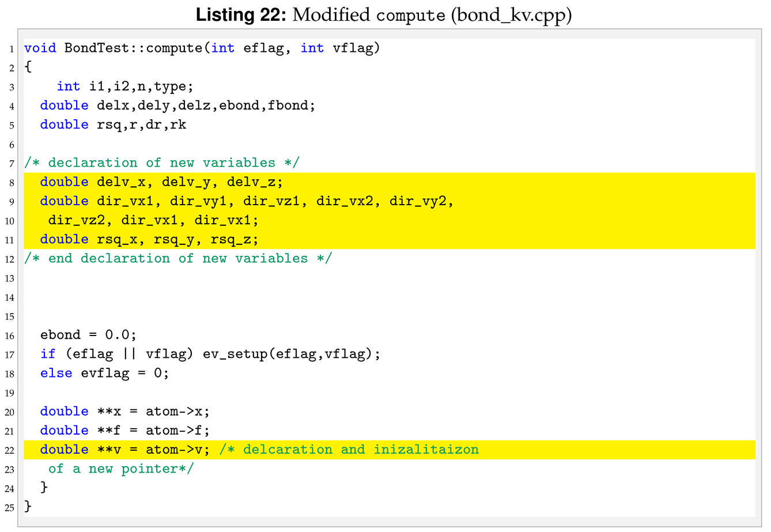Click the "else" keyword

[x=56, y=373]
